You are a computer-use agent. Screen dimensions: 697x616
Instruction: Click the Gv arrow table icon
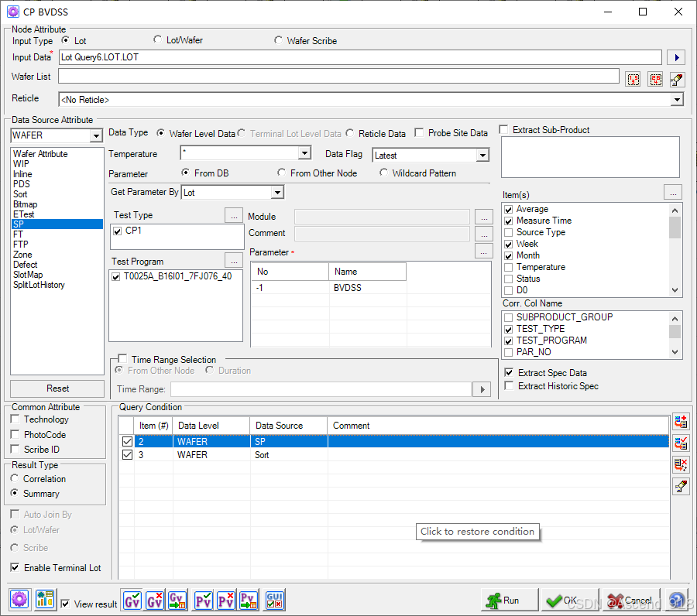(177, 601)
